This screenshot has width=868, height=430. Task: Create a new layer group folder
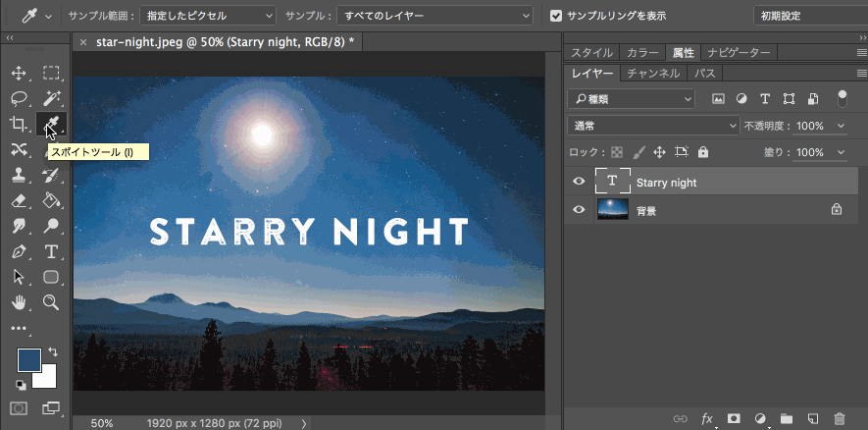[787, 418]
